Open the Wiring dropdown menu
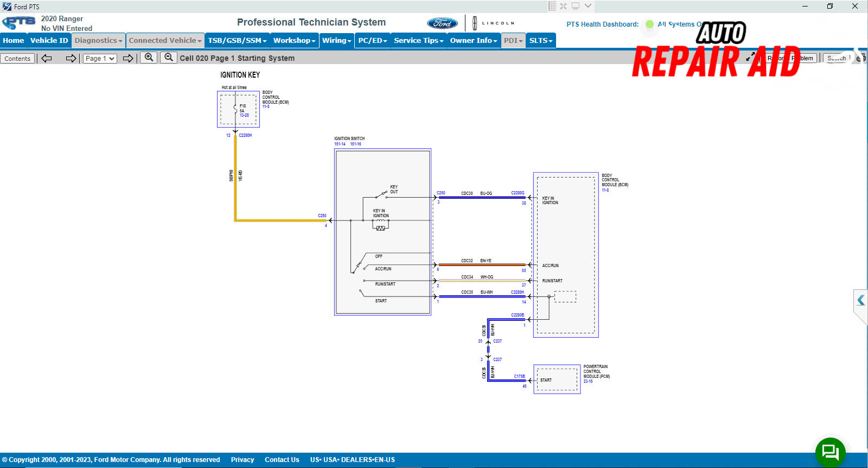Screen dimensions: 868x468 point(336,40)
